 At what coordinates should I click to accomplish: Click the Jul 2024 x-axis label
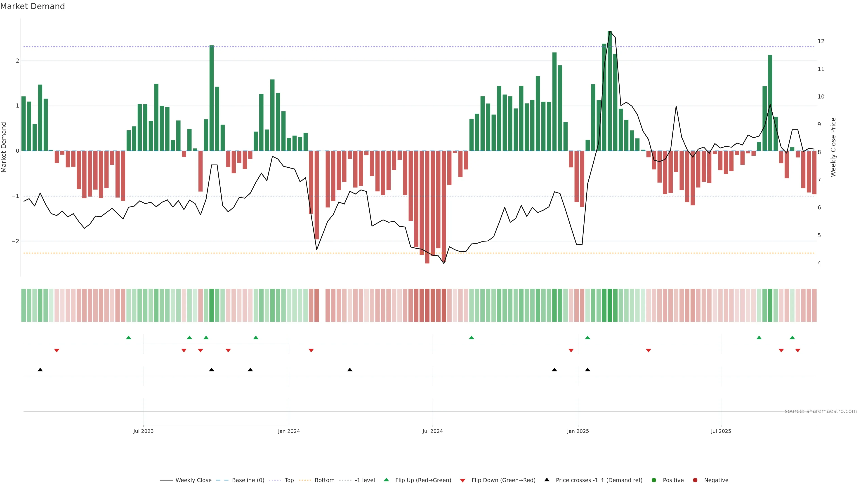click(433, 431)
